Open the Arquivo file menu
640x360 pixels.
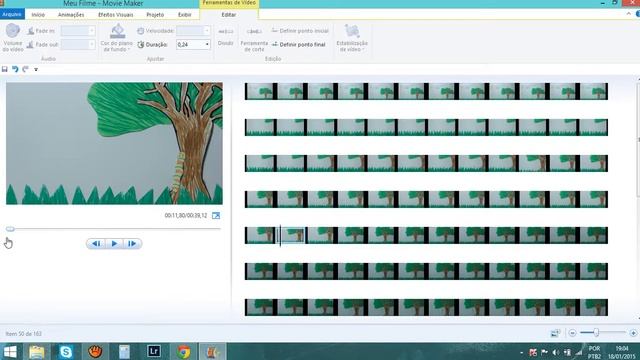point(12,14)
